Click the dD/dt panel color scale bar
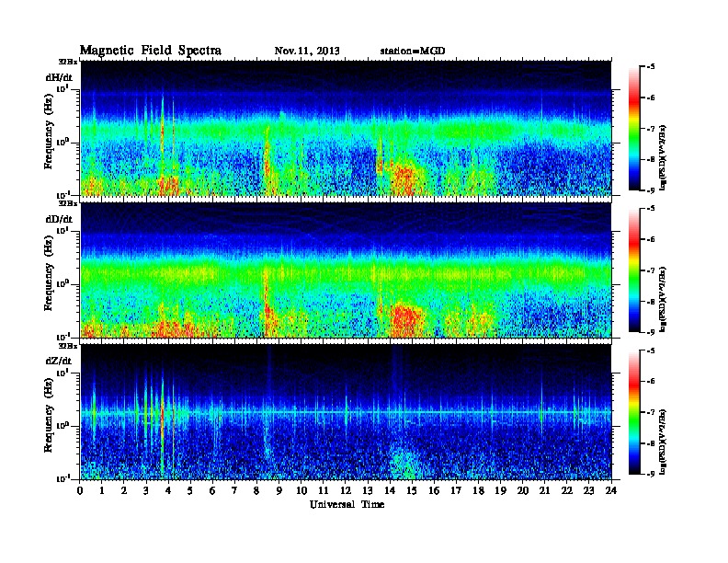Image resolution: width=728 pixels, height=563 pixels. [x=634, y=270]
